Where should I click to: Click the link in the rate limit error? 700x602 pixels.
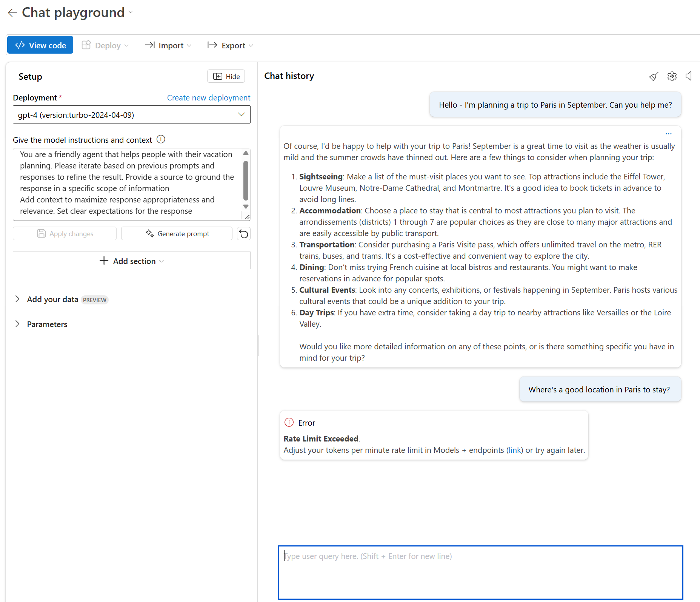pyautogui.click(x=515, y=450)
